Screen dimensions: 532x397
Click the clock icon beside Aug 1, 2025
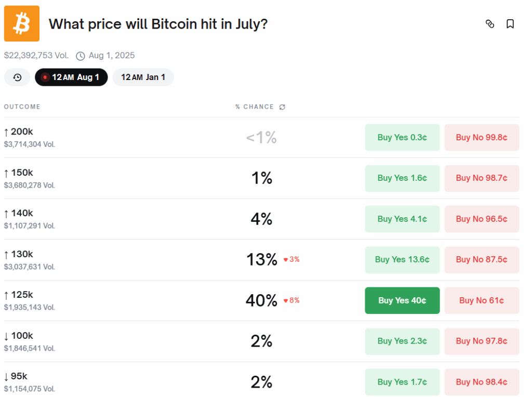(81, 56)
